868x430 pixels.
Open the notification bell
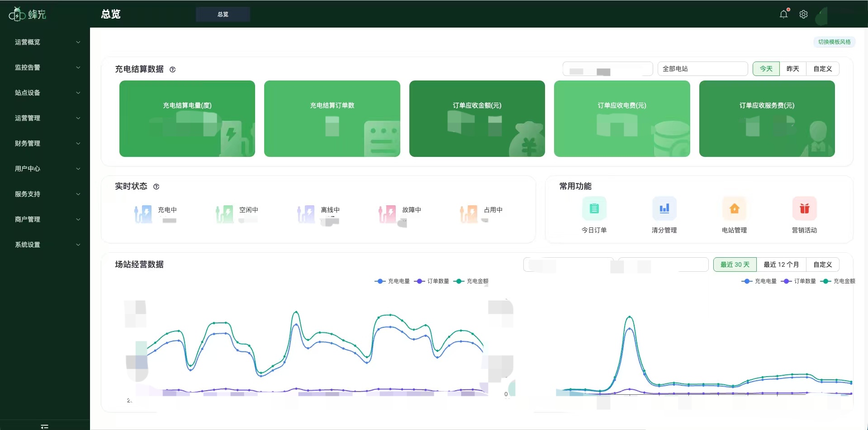[784, 14]
